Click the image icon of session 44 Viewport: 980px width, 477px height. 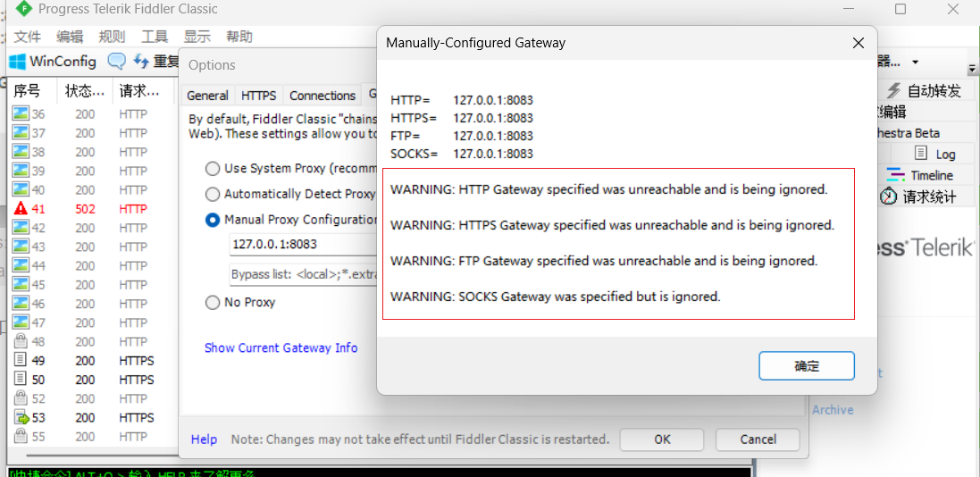click(x=21, y=265)
